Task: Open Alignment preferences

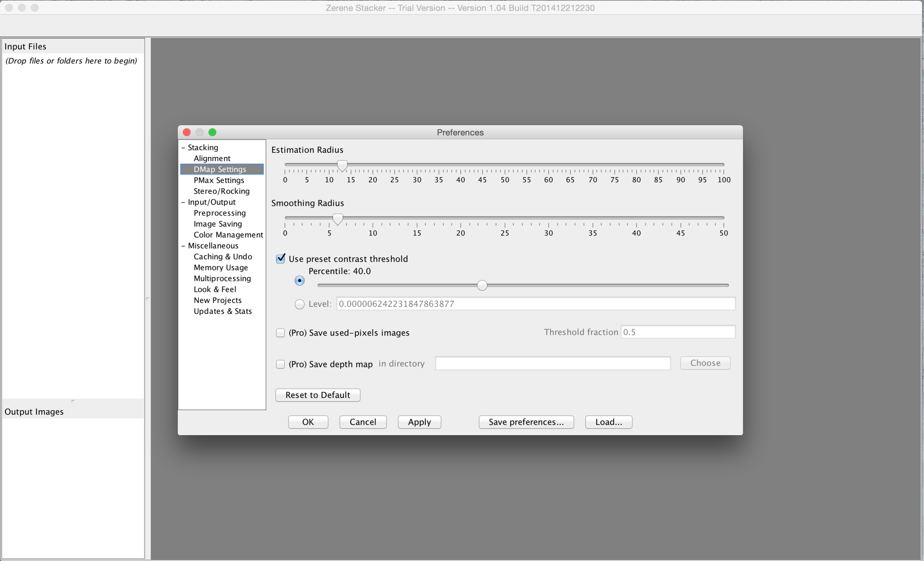Action: coord(212,158)
